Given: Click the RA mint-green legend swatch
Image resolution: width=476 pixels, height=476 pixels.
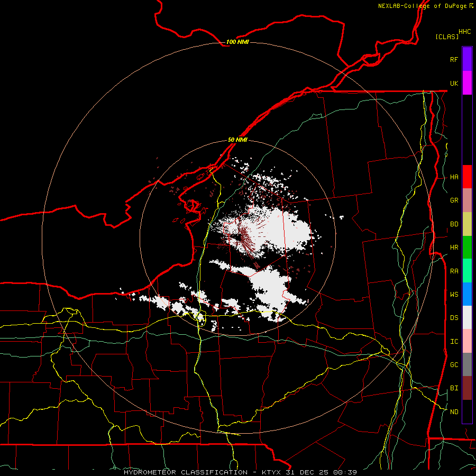Looking at the screenshot, I should coord(467,271).
